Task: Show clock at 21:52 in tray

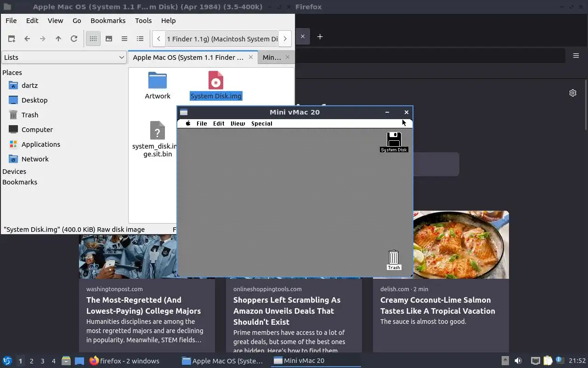Action: click(x=577, y=361)
